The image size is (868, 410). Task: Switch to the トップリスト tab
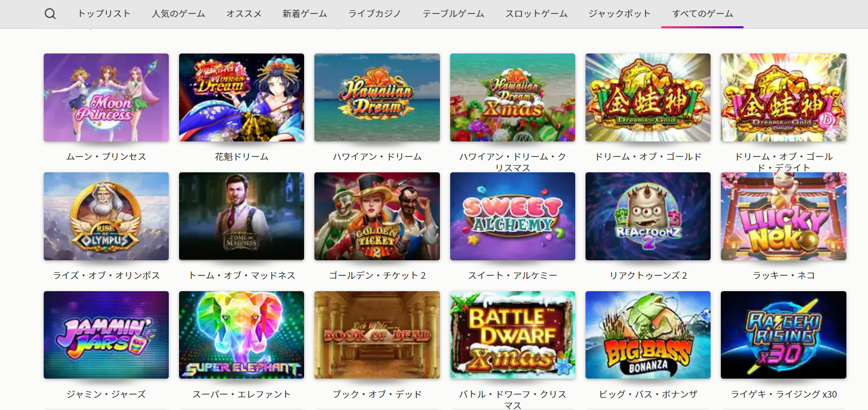click(x=104, y=14)
